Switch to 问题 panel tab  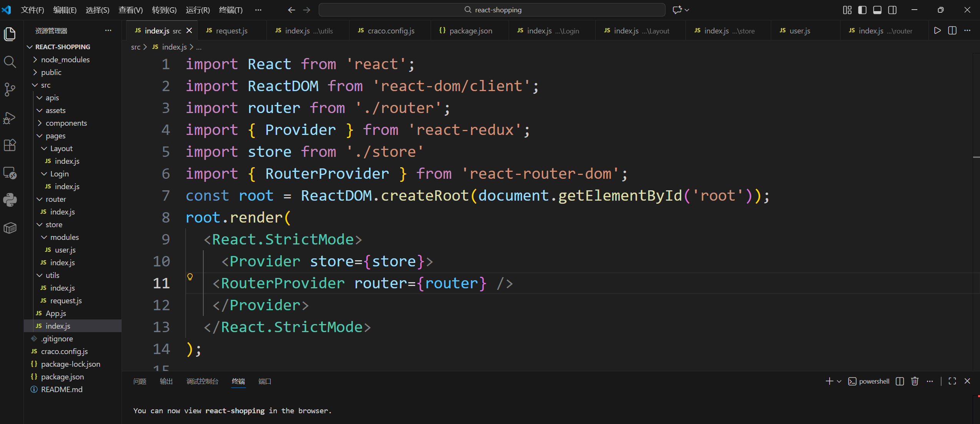tap(140, 381)
